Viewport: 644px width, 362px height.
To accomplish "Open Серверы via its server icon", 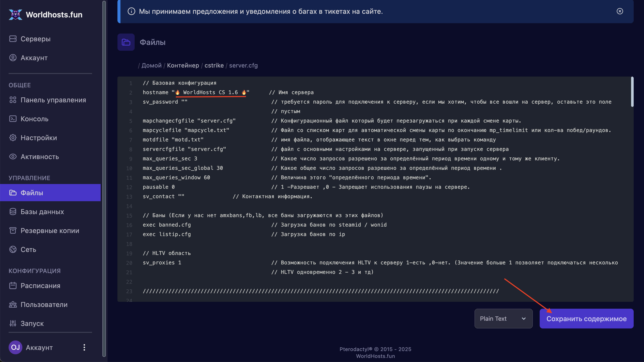I will coord(13,39).
